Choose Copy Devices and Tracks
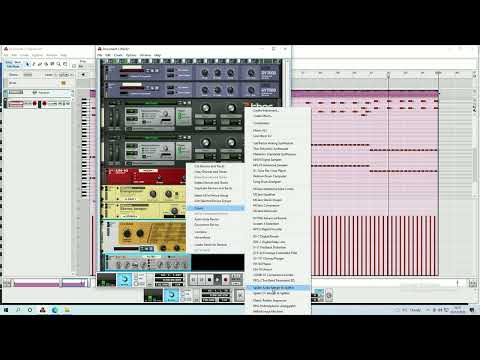Viewport: 480px width, 360px height. [215, 172]
